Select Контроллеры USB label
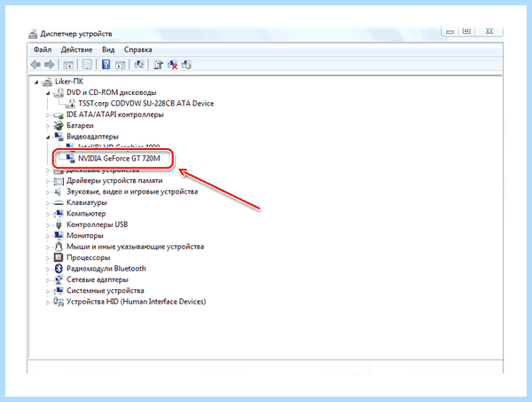532x402 pixels. pos(97,225)
